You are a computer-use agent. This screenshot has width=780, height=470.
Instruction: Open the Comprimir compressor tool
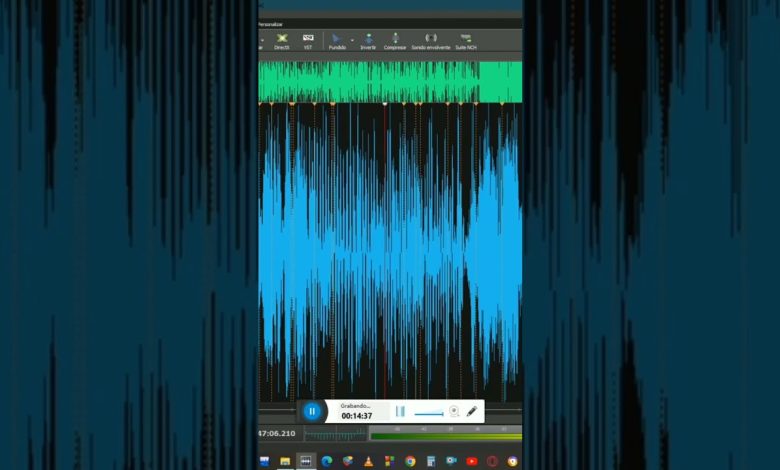[x=395, y=40]
